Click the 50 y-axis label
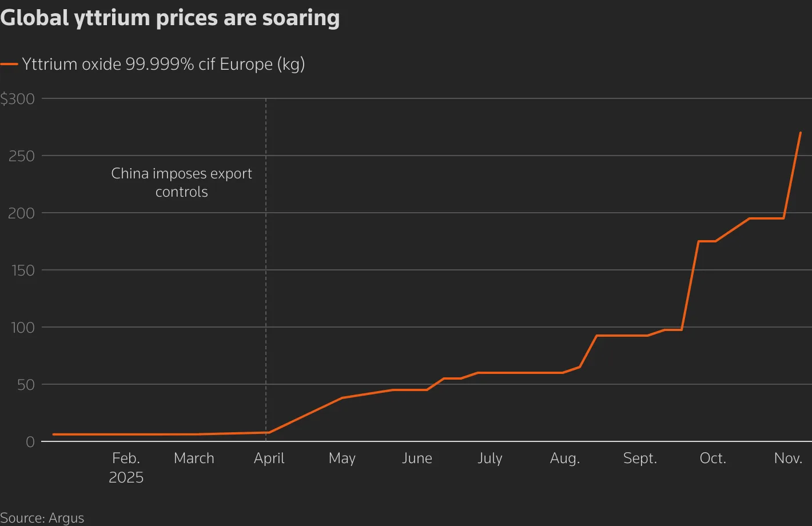812x526 pixels. pyautogui.click(x=26, y=385)
